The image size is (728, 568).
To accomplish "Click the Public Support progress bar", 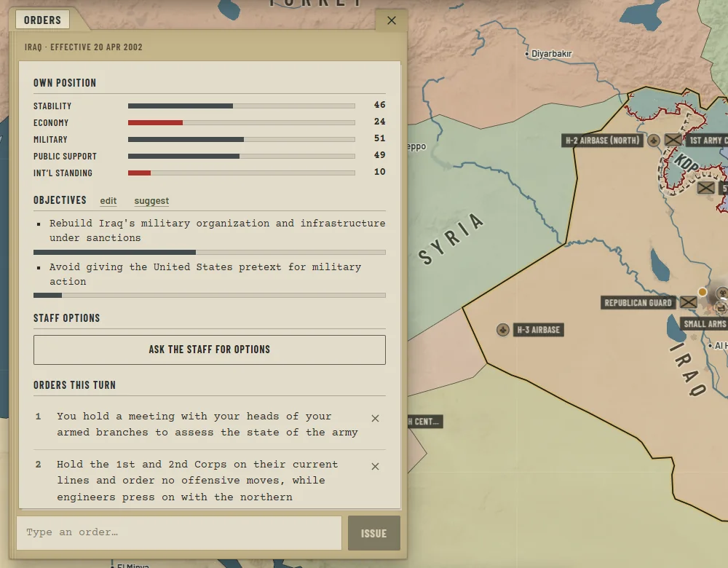I will pyautogui.click(x=242, y=156).
